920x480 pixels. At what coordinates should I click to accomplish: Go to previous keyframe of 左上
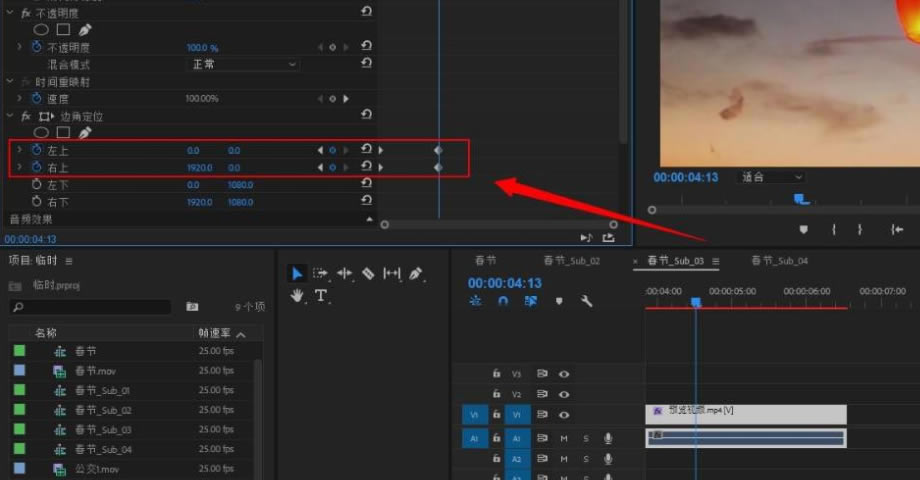[320, 150]
